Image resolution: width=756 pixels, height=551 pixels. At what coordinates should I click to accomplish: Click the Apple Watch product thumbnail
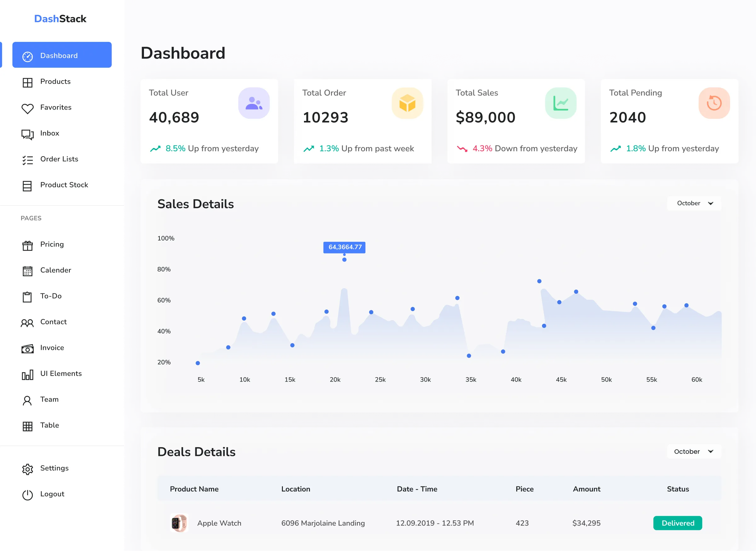pyautogui.click(x=179, y=523)
